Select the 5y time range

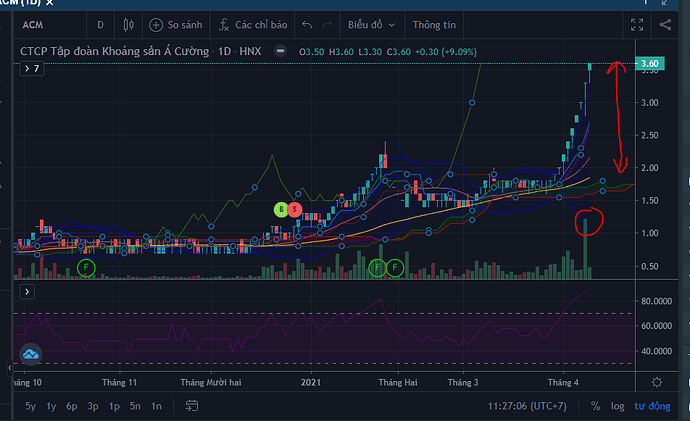(31, 406)
